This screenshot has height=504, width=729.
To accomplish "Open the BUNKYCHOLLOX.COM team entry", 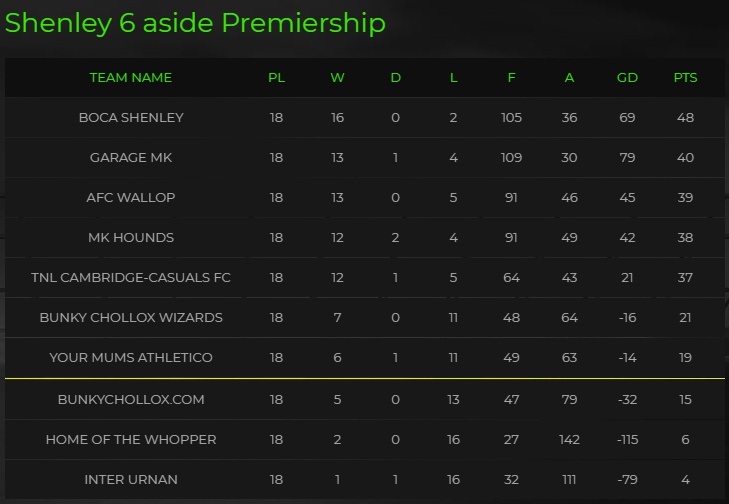I will pos(131,399).
